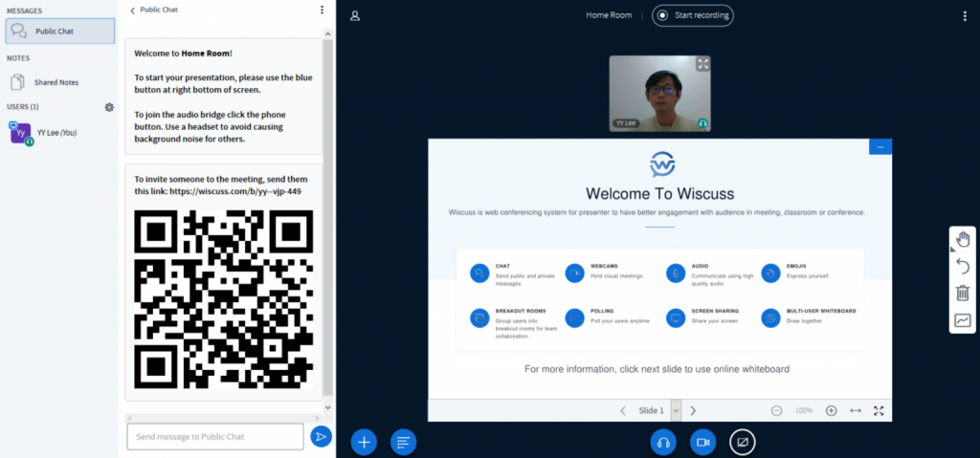This screenshot has width=980, height=458.
Task: Click the Emojis feature icon on the slide
Action: [770, 273]
